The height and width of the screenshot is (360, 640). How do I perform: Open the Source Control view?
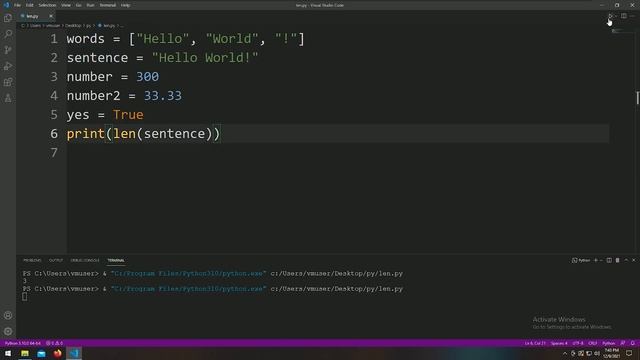(8, 50)
